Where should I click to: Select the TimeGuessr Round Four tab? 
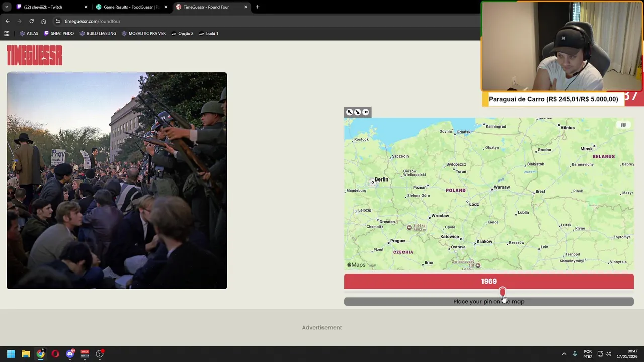[210, 7]
